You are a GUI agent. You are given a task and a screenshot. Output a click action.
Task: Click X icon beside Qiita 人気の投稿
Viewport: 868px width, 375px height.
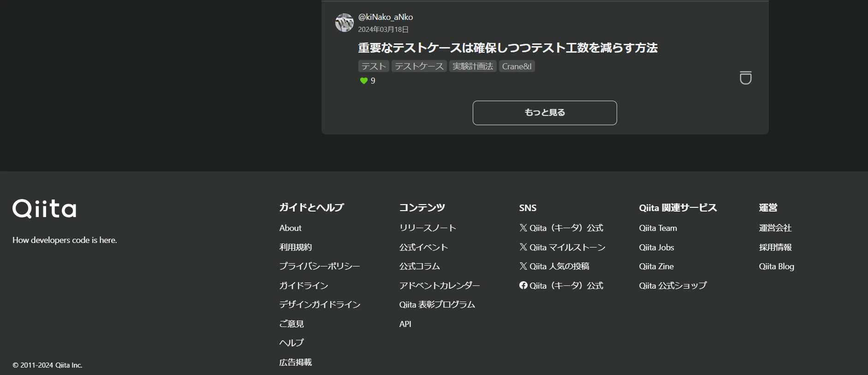pyautogui.click(x=523, y=266)
